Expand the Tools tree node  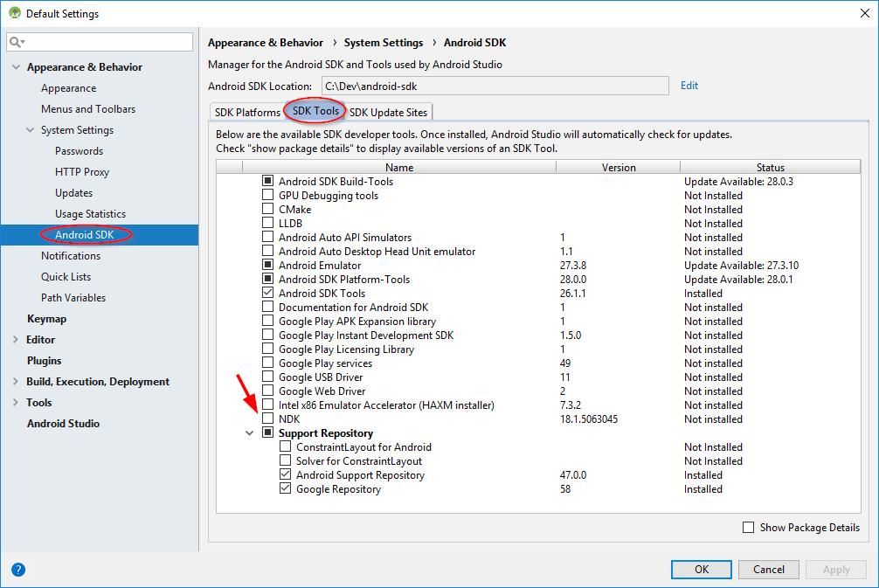(x=15, y=403)
